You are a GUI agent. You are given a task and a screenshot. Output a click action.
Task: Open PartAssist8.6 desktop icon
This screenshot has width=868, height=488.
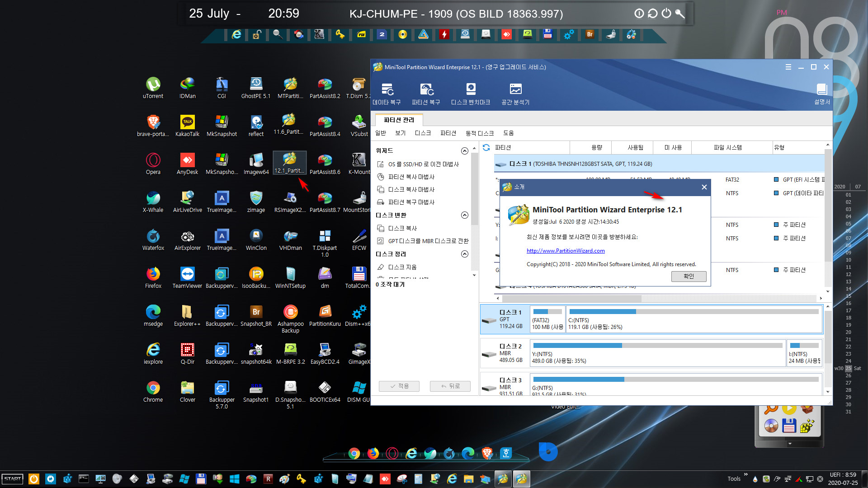tap(325, 164)
